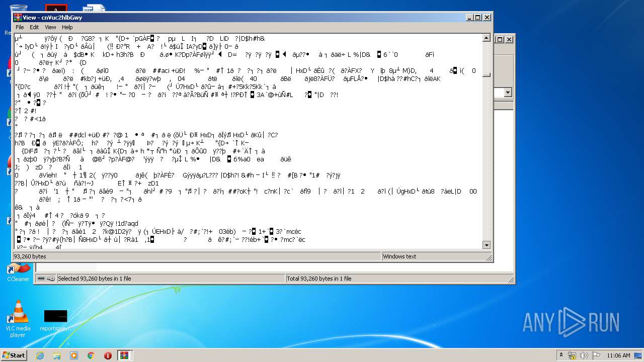Click the vertical scrollbar thumb in viewer
This screenshot has height=362, width=644.
point(487,75)
